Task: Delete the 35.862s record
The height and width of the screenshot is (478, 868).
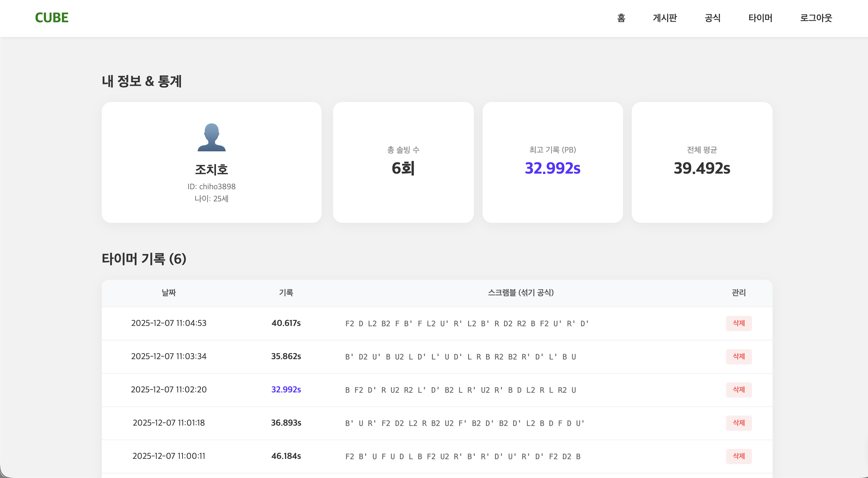Action: (739, 356)
